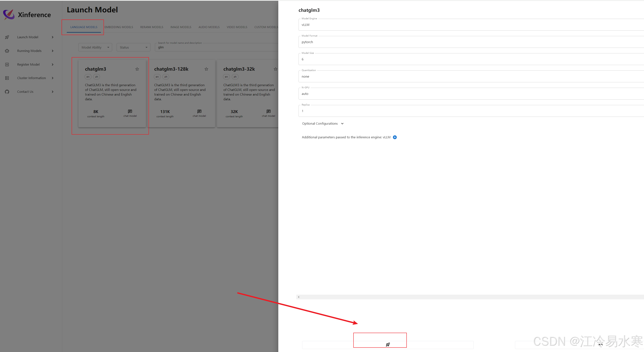Open the Model Ability dropdown
Viewport: 644px width, 352px height.
pyautogui.click(x=95, y=47)
